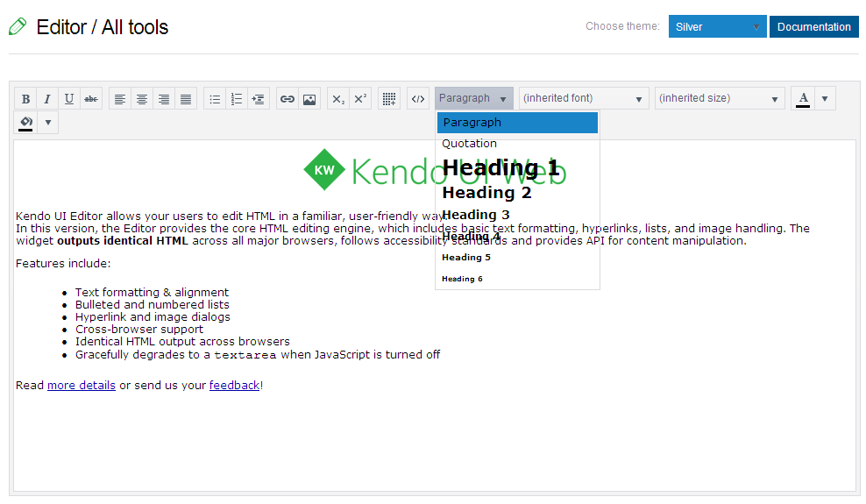Image resolution: width=866 pixels, height=504 pixels.
Task: Click 'Identical HTML output across browsers' bullet
Action: [183, 341]
